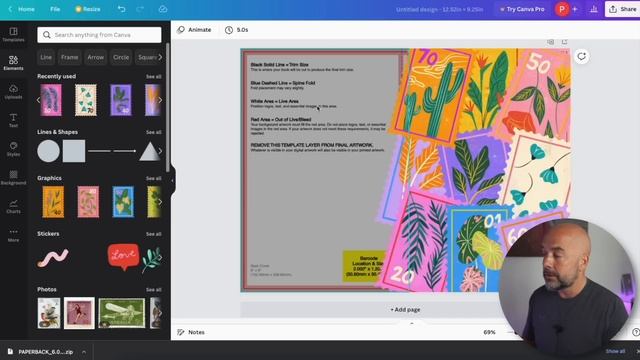Open the Home menu
Screen dimensions: 640x360
[26, 9]
